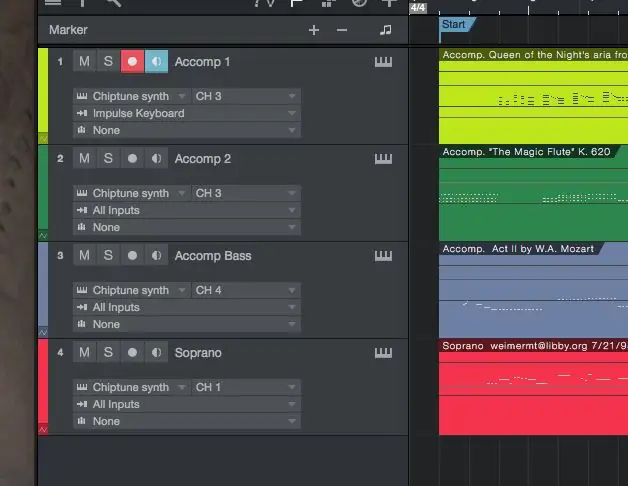Expand automation for Accomp Bass track

43,333
